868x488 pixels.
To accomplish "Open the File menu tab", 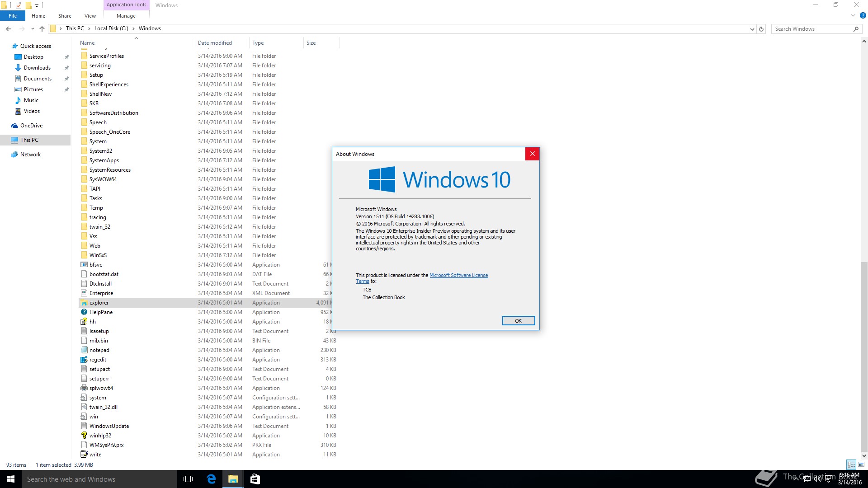I will click(x=13, y=16).
